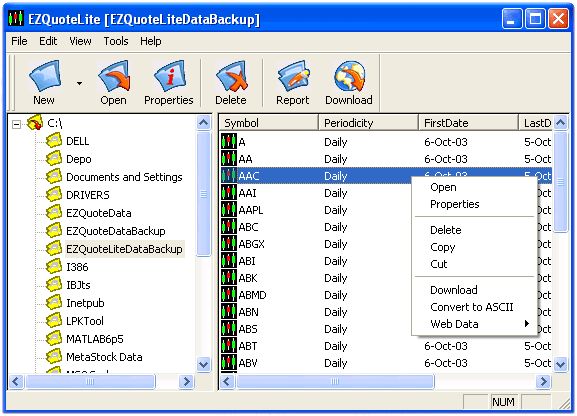The width and height of the screenshot is (577, 416).
Task: Expand the Web Data submenu arrow
Action: point(527,324)
